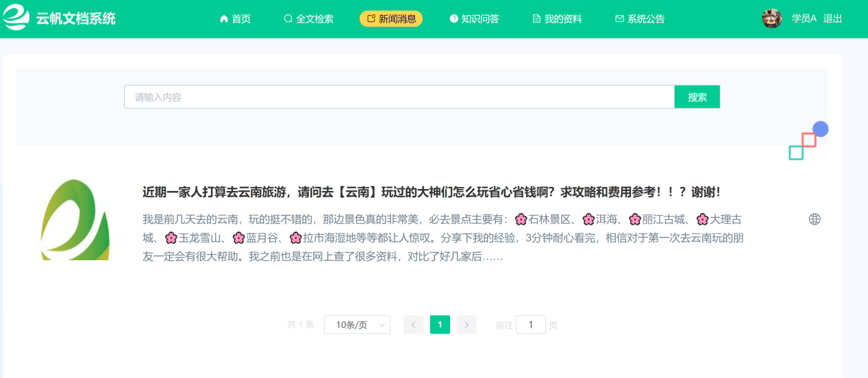Click the globe icon beside the article
The image size is (868, 378).
click(815, 219)
